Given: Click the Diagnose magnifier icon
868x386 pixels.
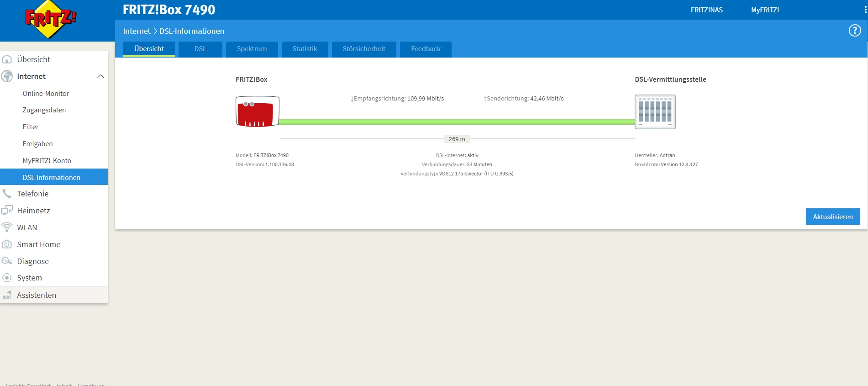Looking at the screenshot, I should click(x=7, y=261).
